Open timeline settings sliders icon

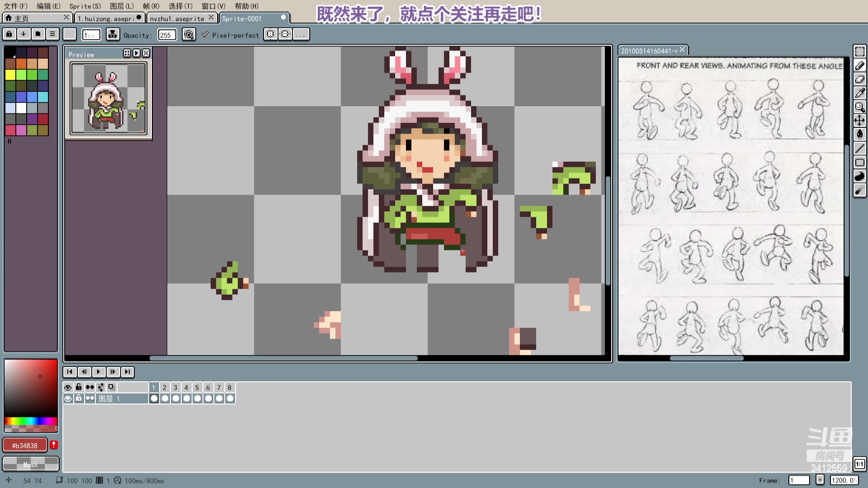(x=100, y=387)
